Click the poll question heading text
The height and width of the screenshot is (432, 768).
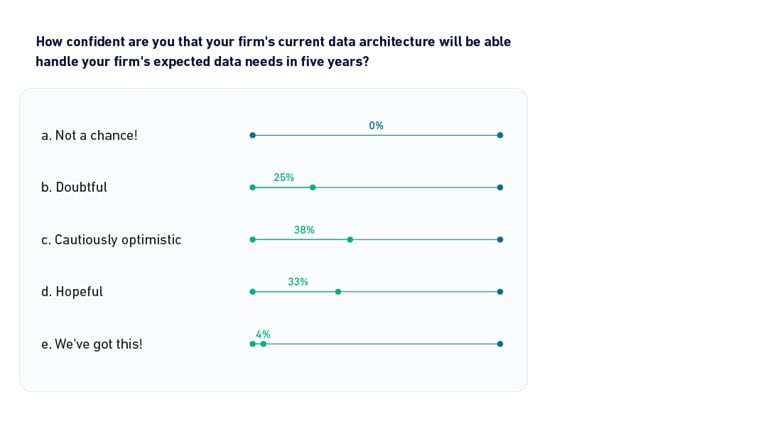click(x=273, y=51)
